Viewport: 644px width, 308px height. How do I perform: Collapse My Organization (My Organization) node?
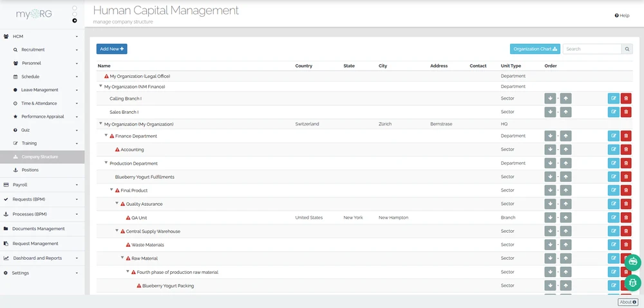[x=100, y=123]
